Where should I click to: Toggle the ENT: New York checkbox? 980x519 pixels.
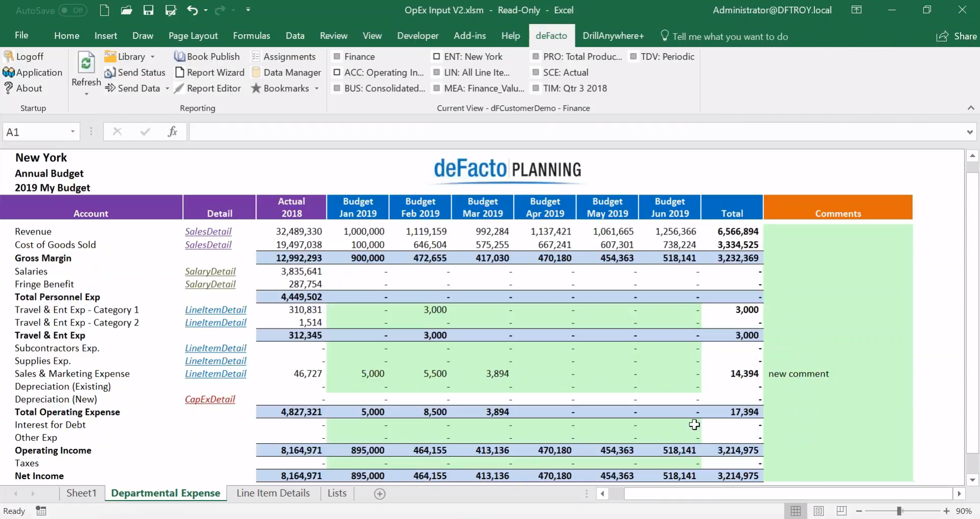click(x=436, y=57)
